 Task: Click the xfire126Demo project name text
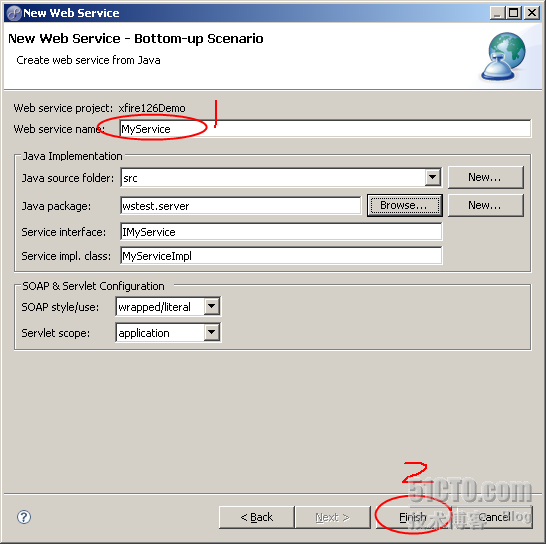click(152, 108)
